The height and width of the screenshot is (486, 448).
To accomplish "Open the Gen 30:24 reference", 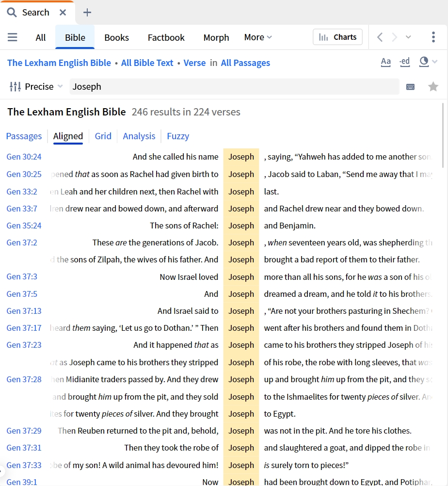I will click(24, 157).
